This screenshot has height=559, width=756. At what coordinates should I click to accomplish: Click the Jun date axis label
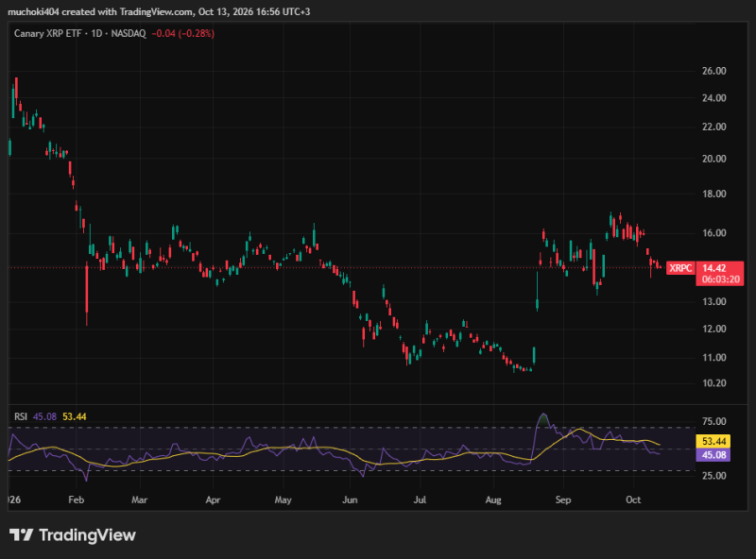350,500
